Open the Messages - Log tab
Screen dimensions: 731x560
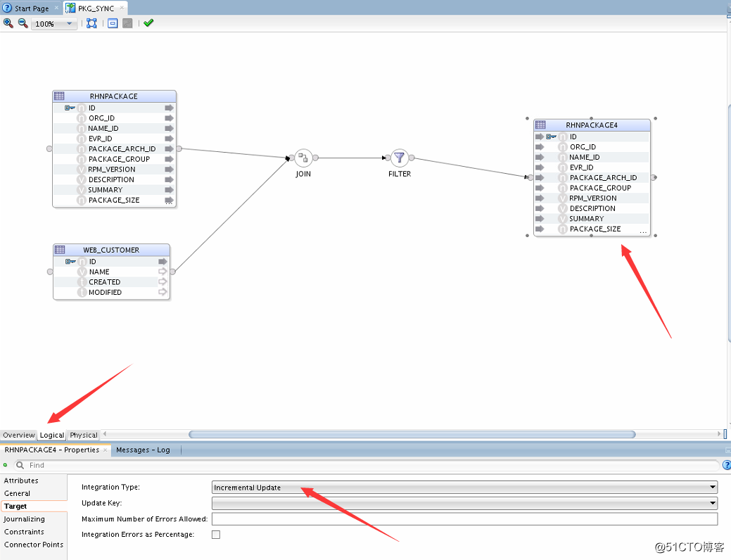143,450
